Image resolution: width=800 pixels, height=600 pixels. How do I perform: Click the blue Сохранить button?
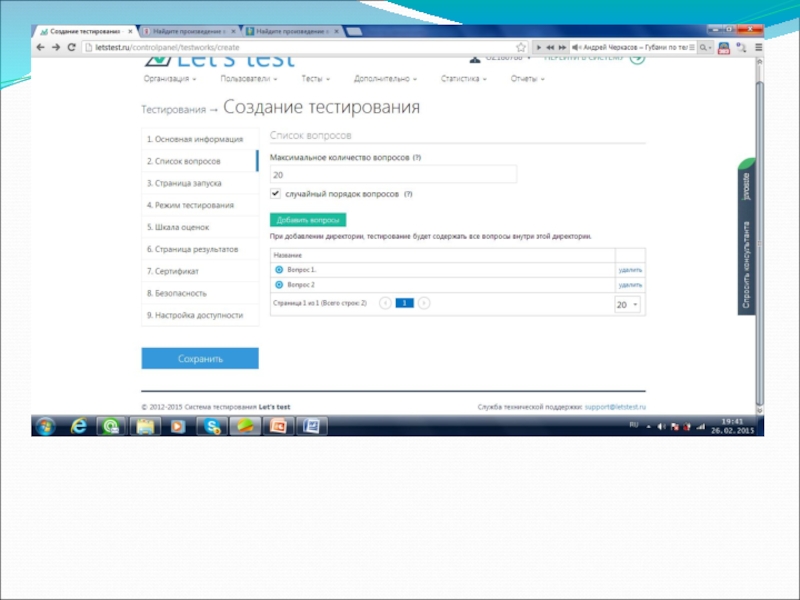point(200,358)
